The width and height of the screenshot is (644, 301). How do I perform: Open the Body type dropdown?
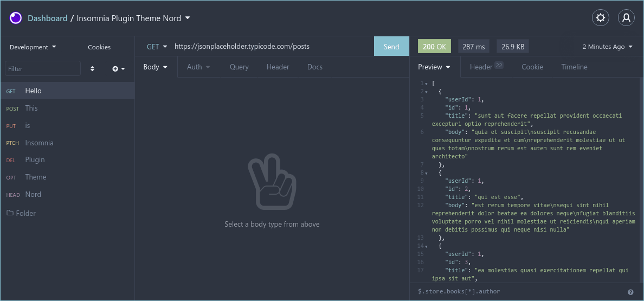(x=155, y=67)
